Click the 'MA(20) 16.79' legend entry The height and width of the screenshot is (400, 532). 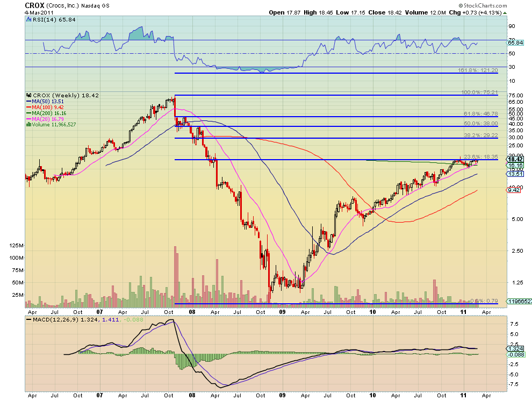[x=47, y=119]
